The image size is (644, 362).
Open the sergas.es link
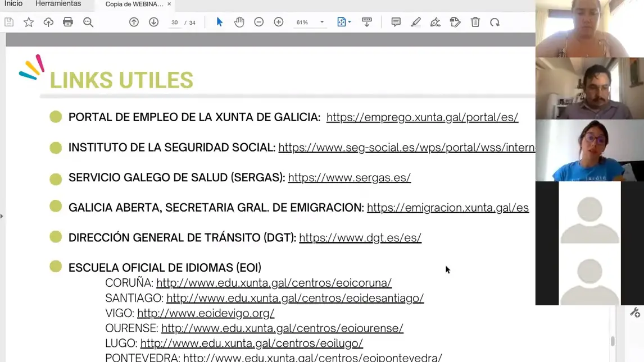tap(349, 177)
